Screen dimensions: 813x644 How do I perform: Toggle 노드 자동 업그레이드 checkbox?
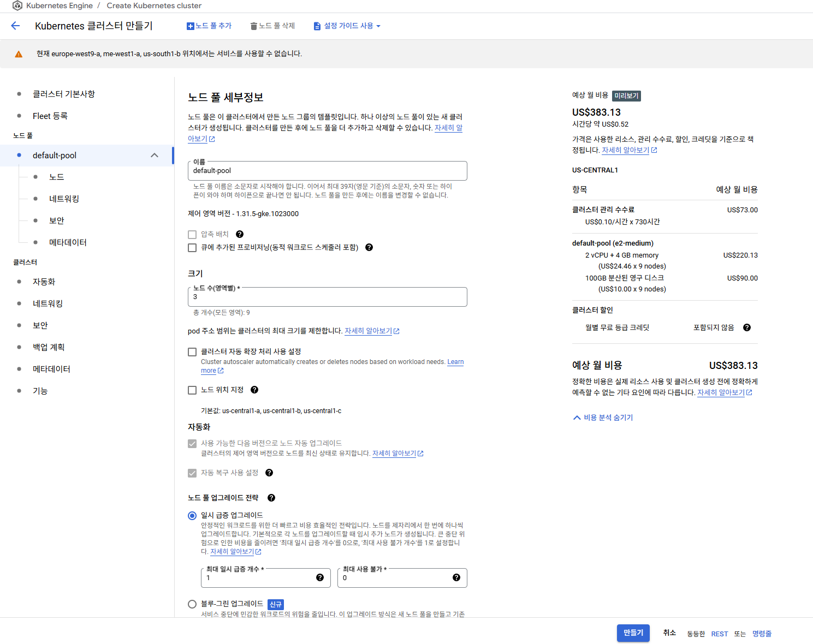[192, 444]
